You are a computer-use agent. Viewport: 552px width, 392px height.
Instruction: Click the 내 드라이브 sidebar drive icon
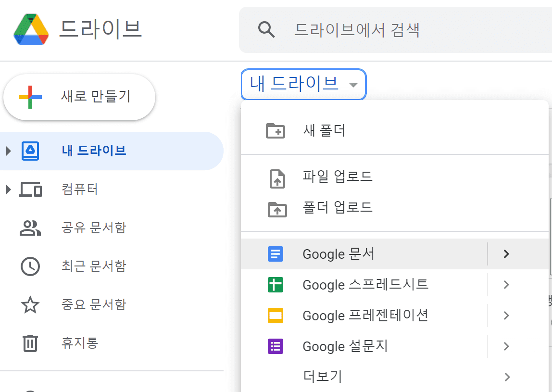click(x=30, y=151)
